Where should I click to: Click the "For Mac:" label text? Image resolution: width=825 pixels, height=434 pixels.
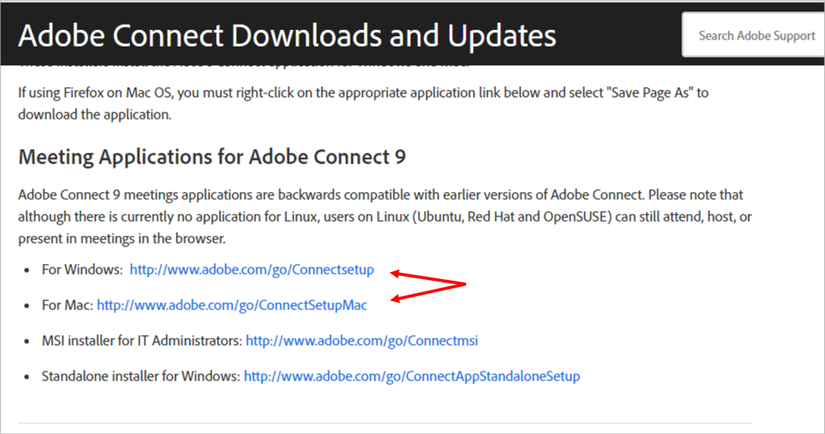(67, 305)
